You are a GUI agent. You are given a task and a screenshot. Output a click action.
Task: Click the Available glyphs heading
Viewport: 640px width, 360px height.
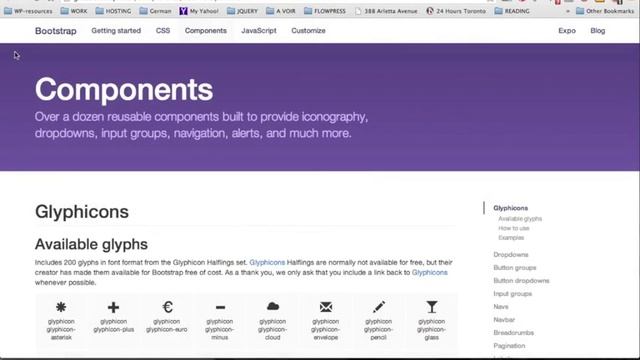(x=91, y=244)
